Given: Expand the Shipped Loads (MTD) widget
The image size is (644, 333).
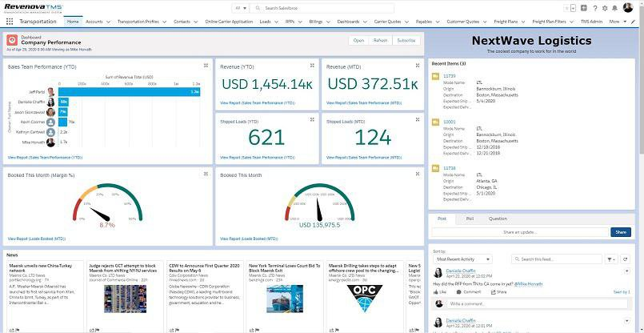Looking at the screenshot, I should click(x=418, y=119).
